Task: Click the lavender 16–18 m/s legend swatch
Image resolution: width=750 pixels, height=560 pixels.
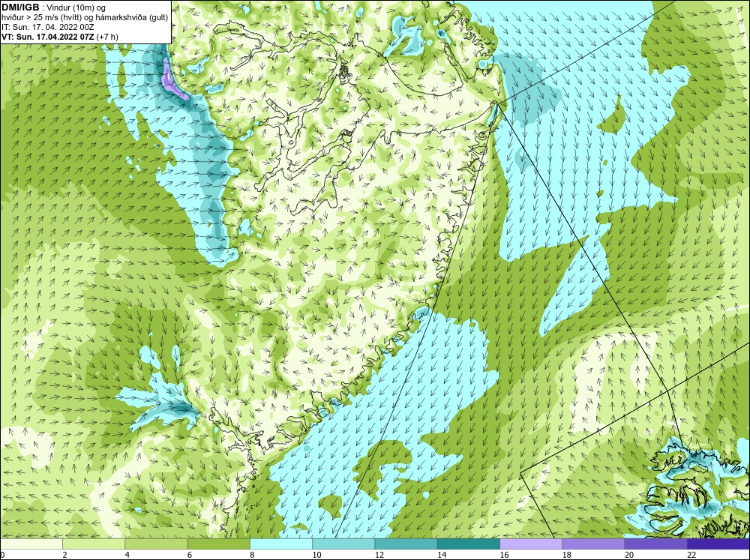Action: tap(531, 544)
